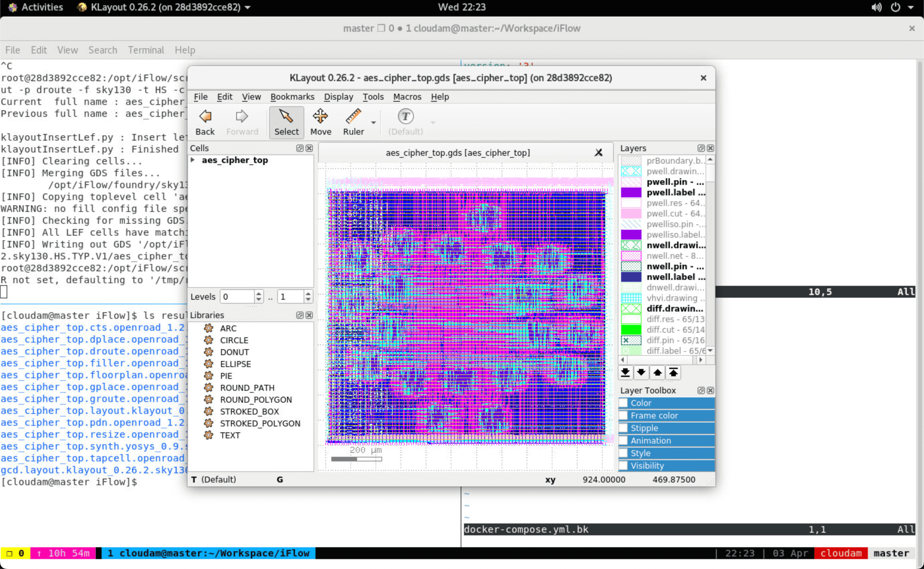Move selected layer up one step
Image resolution: width=924 pixels, height=569 pixels.
point(658,373)
